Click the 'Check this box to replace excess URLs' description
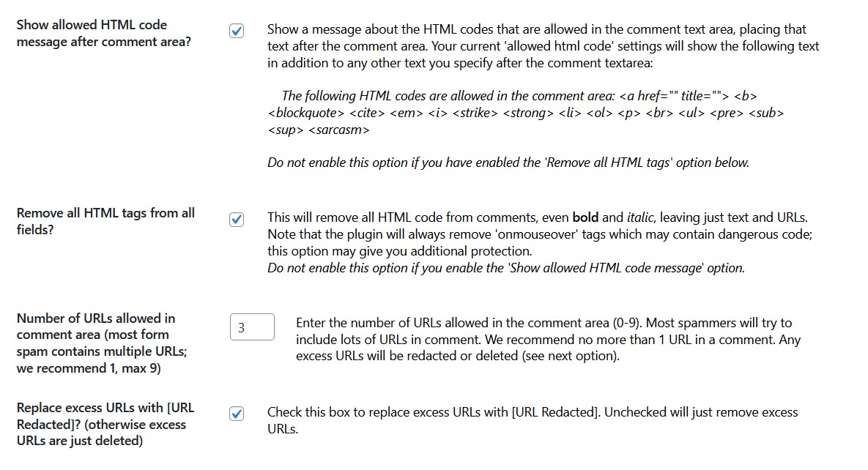The height and width of the screenshot is (470, 868). click(x=533, y=420)
